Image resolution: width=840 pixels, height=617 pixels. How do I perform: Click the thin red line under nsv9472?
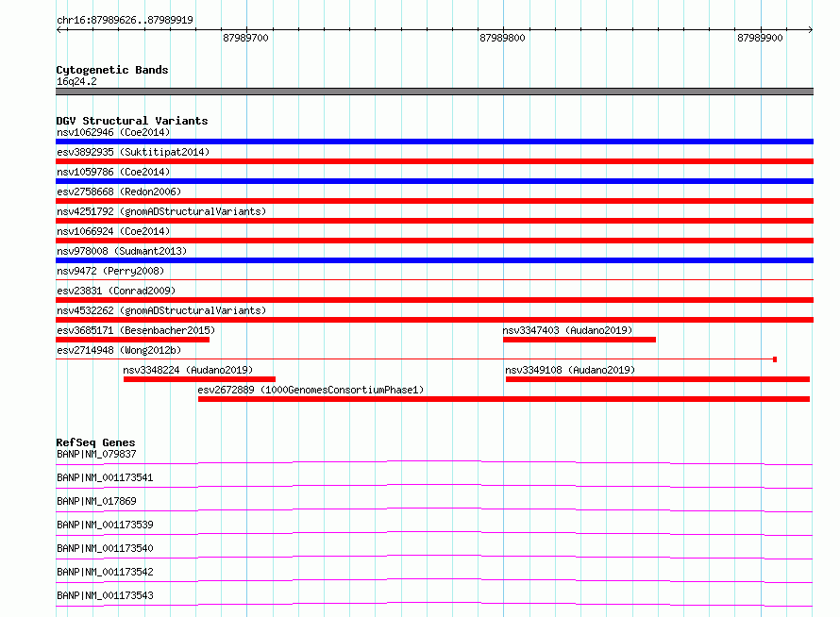[434, 279]
